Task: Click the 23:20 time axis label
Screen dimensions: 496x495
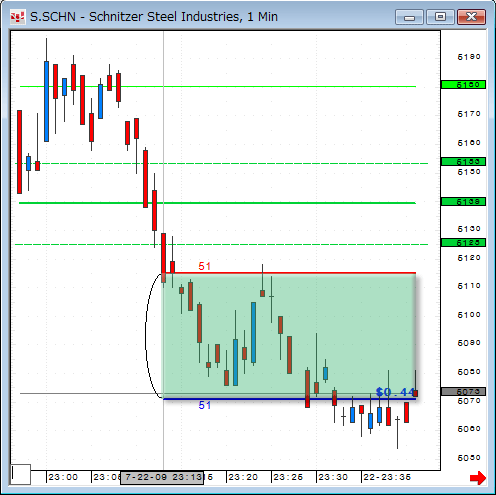Action: pyautogui.click(x=243, y=477)
